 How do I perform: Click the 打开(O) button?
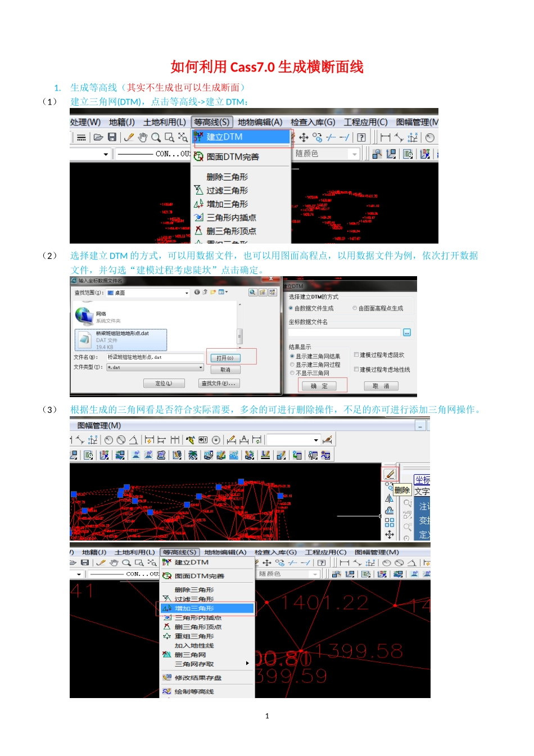[225, 358]
